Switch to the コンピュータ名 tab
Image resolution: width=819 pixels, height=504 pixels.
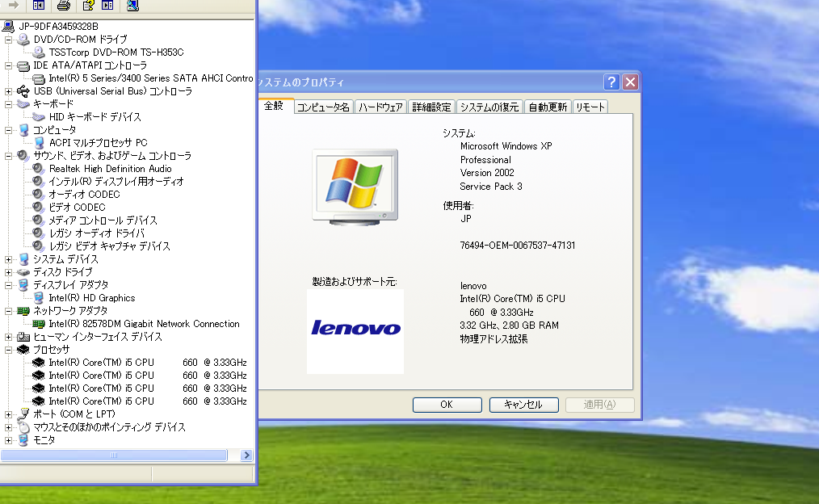coord(323,107)
